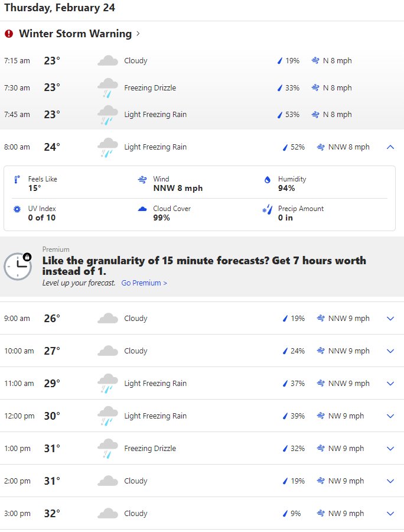Click the Feels Like thermometer icon
This screenshot has height=532, width=404.
17,179
